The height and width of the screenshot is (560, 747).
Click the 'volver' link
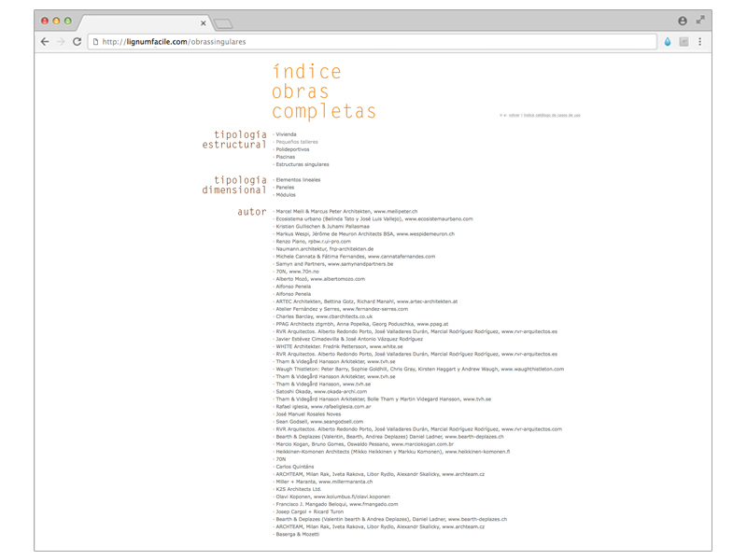point(514,116)
